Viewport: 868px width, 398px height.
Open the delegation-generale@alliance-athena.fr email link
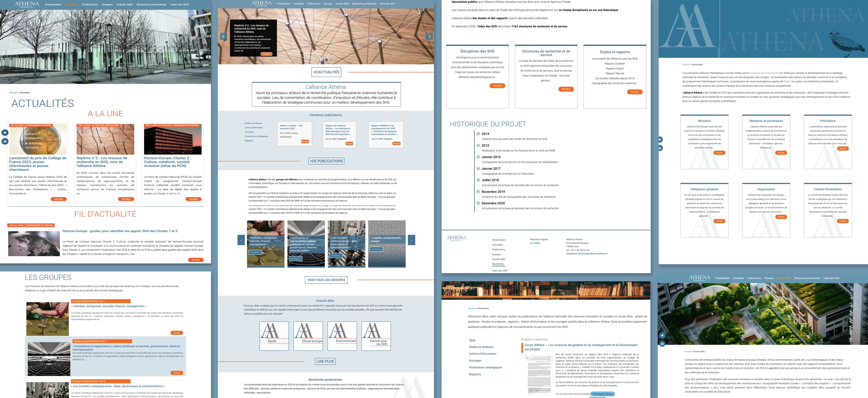pos(587,253)
